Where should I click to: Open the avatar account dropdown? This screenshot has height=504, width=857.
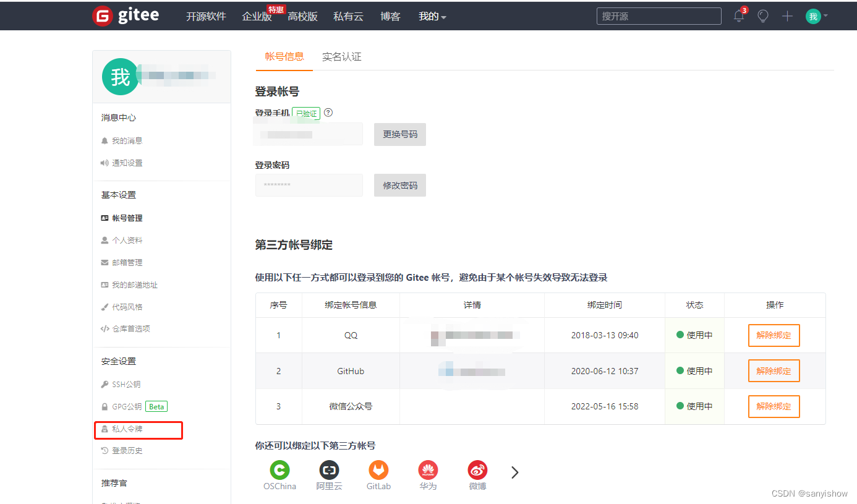pyautogui.click(x=816, y=16)
